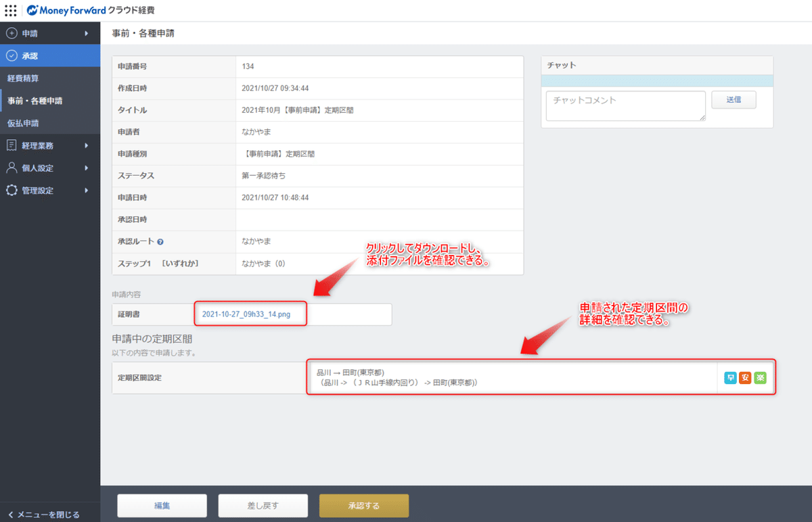The width and height of the screenshot is (812, 522).
Task: Click the 編集 button
Action: 162,506
